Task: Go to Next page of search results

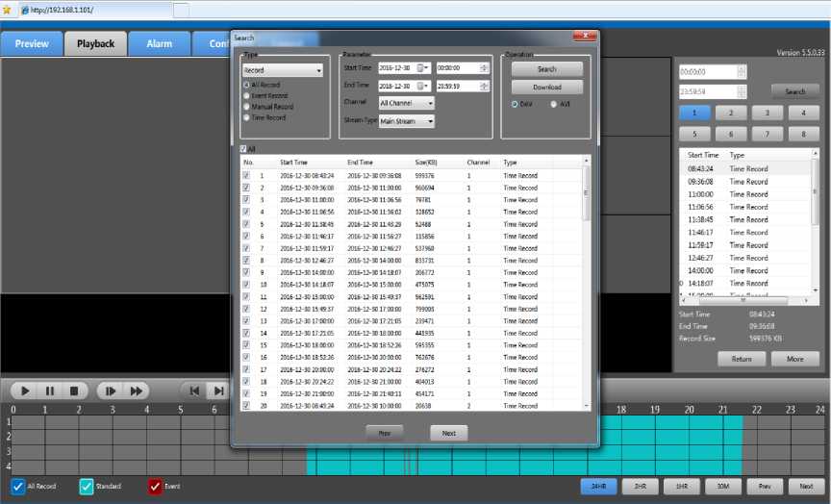Action: tap(448, 434)
